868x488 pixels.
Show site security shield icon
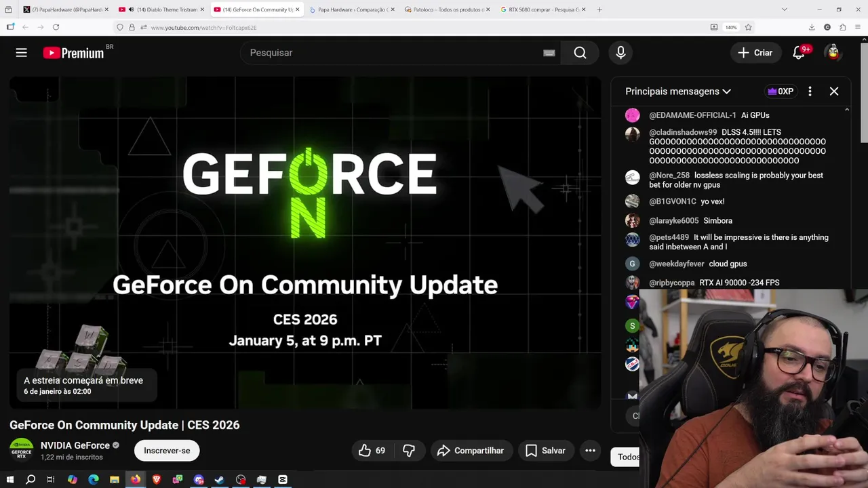pyautogui.click(x=120, y=27)
